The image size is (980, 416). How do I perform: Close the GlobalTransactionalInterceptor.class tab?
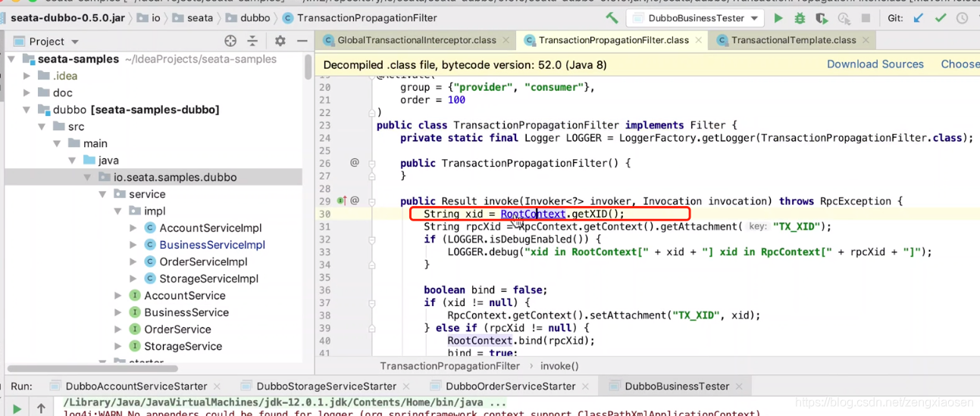coord(506,40)
